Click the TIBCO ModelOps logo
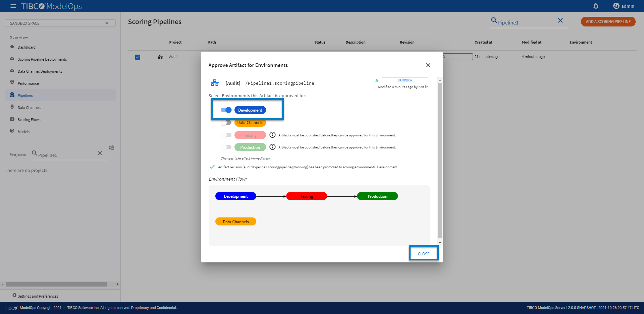The height and width of the screenshot is (314, 644). (51, 6)
